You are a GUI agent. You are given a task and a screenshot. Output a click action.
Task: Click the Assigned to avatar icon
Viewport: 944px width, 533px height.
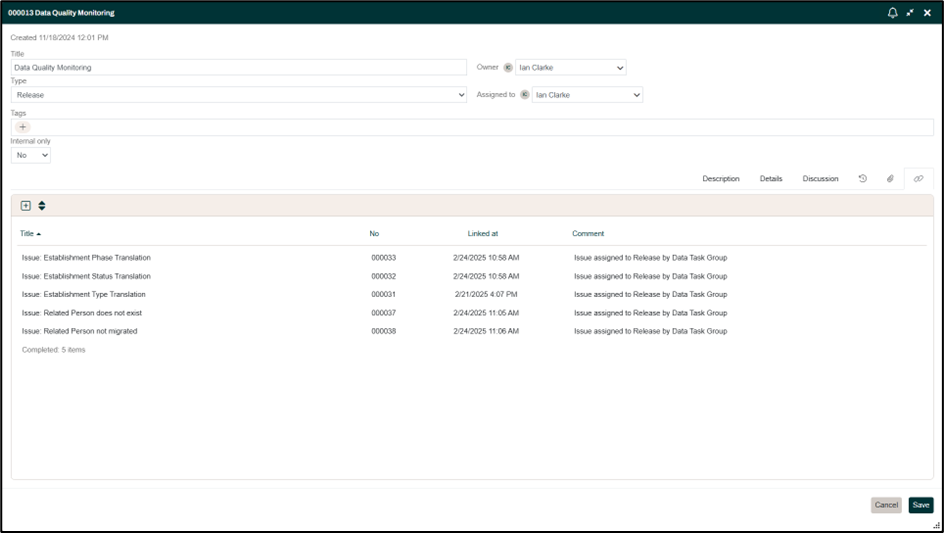(x=525, y=95)
